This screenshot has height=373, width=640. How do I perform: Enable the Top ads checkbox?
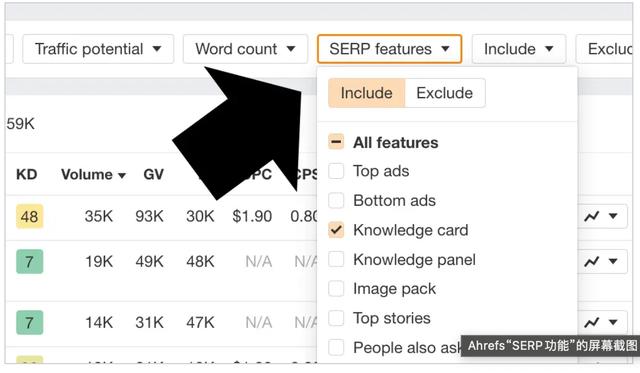click(336, 171)
